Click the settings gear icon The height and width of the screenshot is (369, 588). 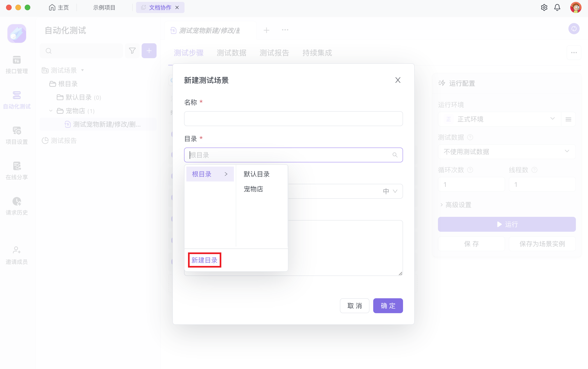click(544, 7)
